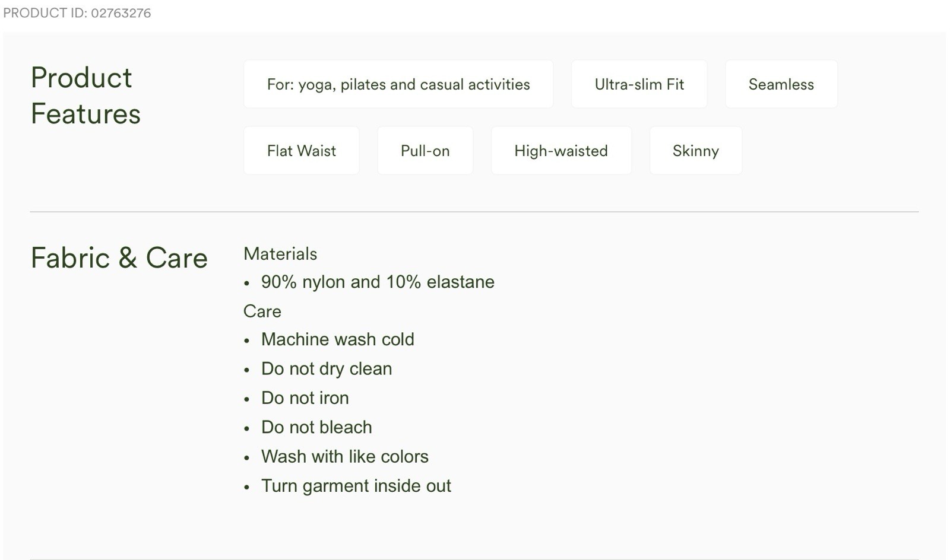The width and height of the screenshot is (950, 560).
Task: Click the yoga, pilates and casual activities chip
Action: (398, 84)
